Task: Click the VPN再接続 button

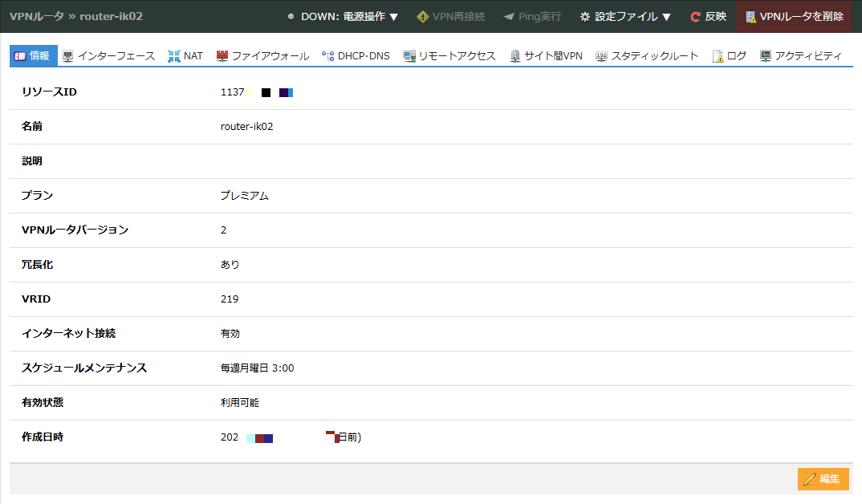Action: [x=451, y=17]
